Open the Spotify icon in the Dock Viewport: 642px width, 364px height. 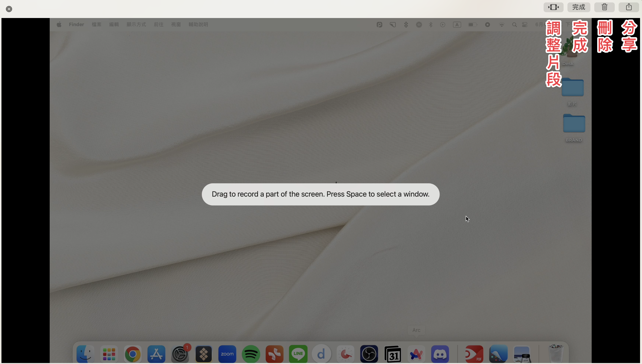(x=251, y=354)
